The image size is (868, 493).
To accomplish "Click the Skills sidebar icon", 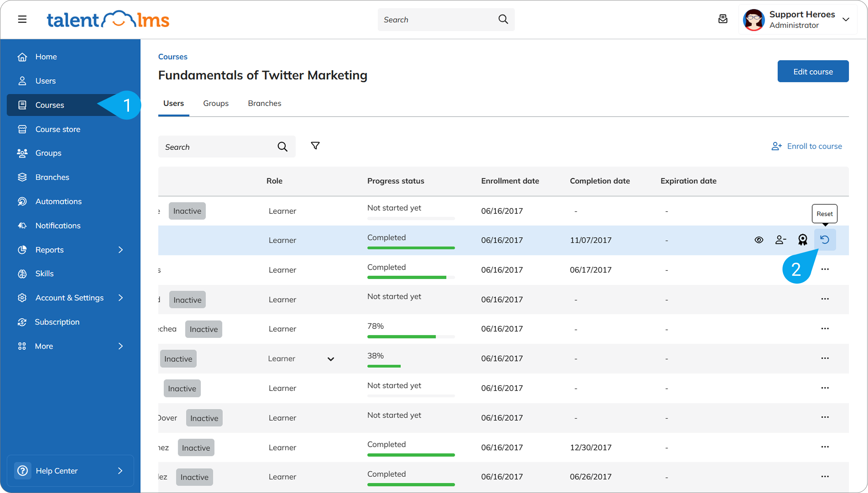I will pos(22,273).
